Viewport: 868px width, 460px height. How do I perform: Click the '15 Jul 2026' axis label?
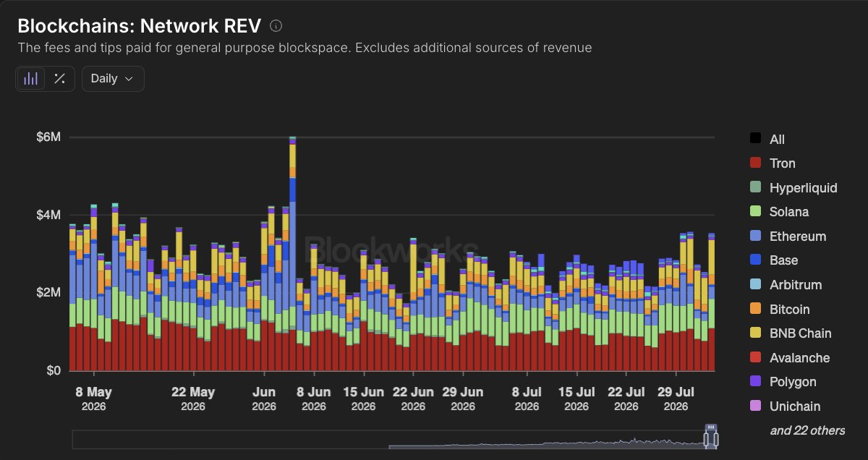576,399
